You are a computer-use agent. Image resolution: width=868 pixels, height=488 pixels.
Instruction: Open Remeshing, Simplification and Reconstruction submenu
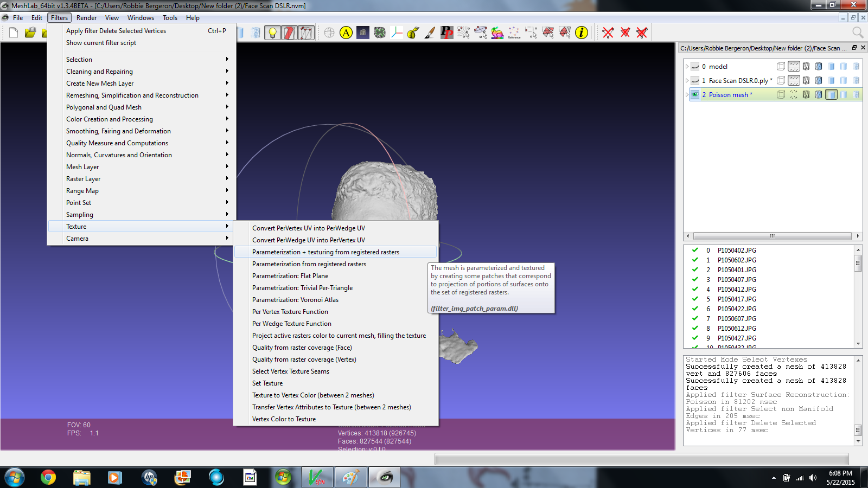[142, 95]
